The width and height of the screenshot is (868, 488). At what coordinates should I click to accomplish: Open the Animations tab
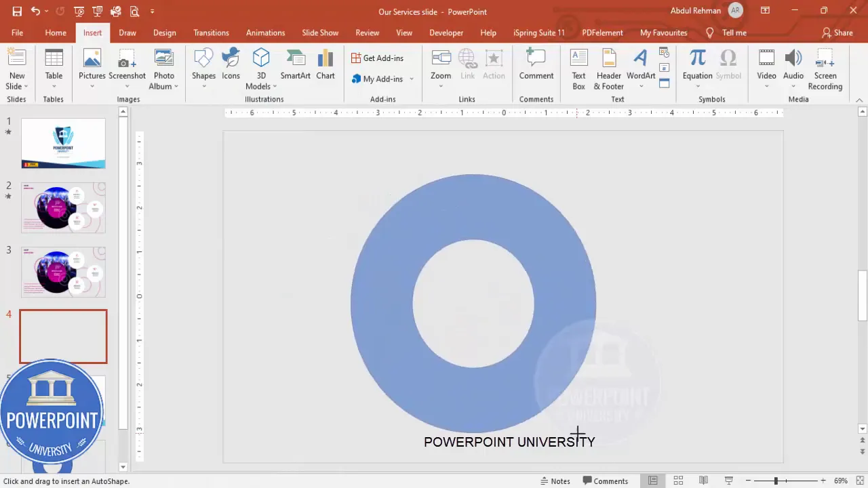point(265,33)
